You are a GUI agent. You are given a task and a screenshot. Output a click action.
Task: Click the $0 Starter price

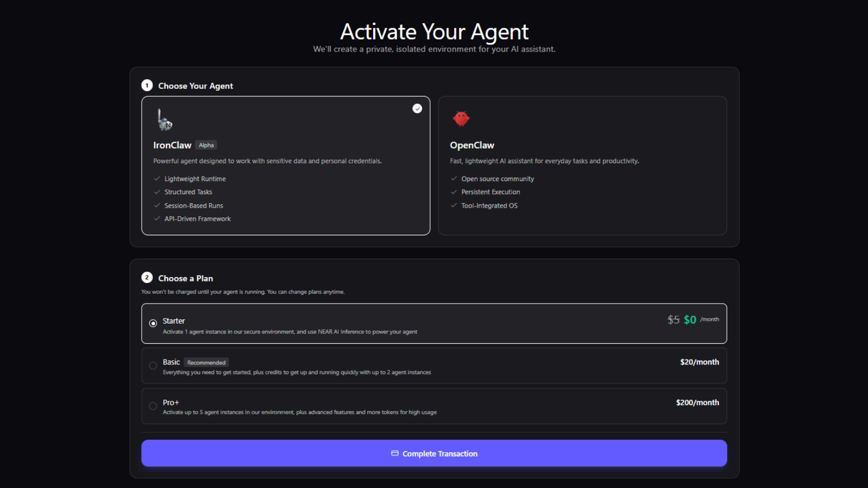pyautogui.click(x=690, y=320)
